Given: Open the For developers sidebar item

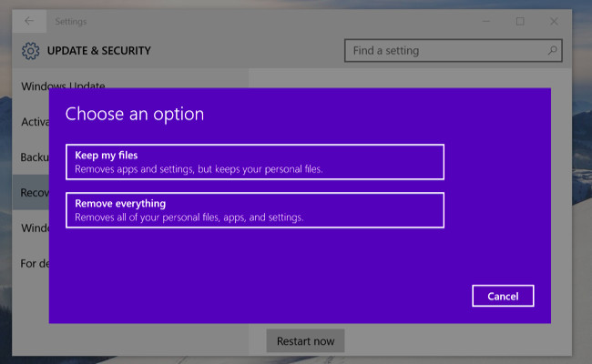Looking at the screenshot, I should click(35, 263).
